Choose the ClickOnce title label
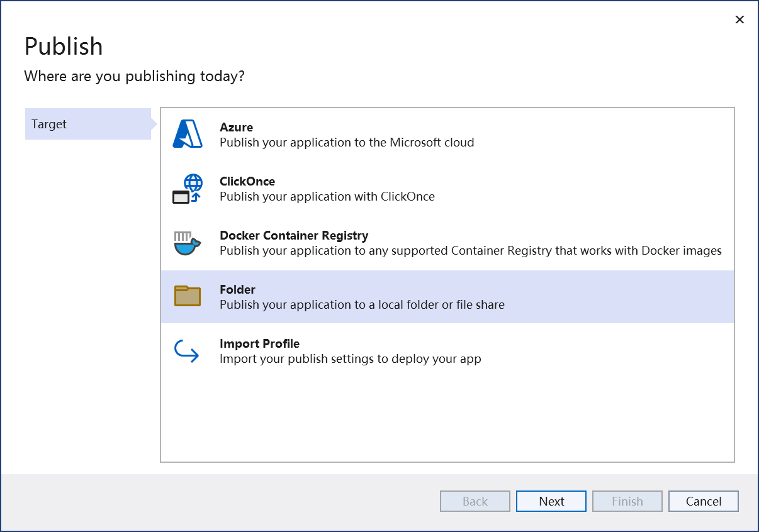The width and height of the screenshot is (759, 532). [x=247, y=181]
